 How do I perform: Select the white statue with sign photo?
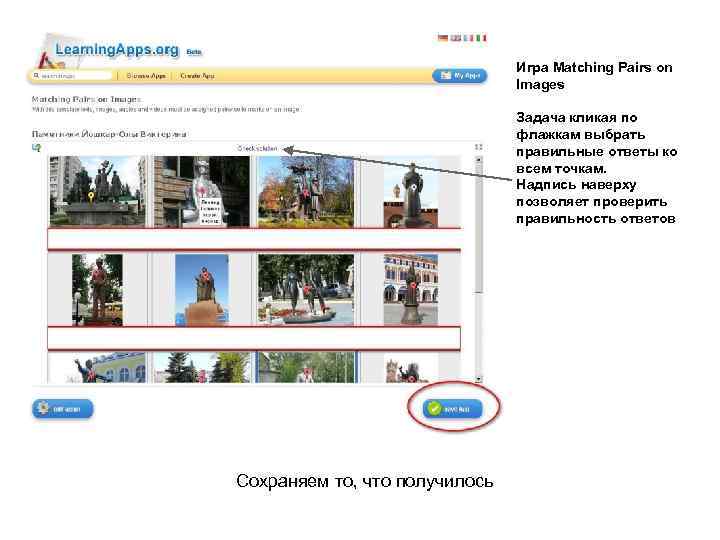pyautogui.click(x=201, y=191)
